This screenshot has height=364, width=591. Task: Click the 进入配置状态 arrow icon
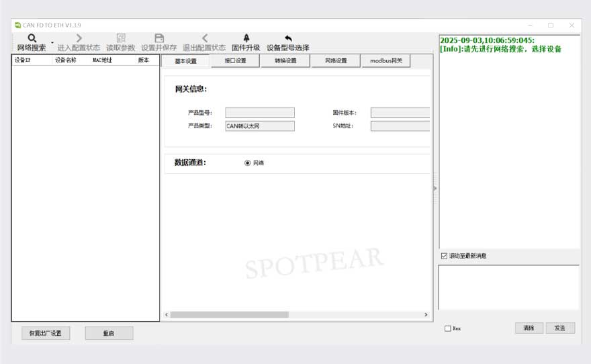tap(79, 38)
